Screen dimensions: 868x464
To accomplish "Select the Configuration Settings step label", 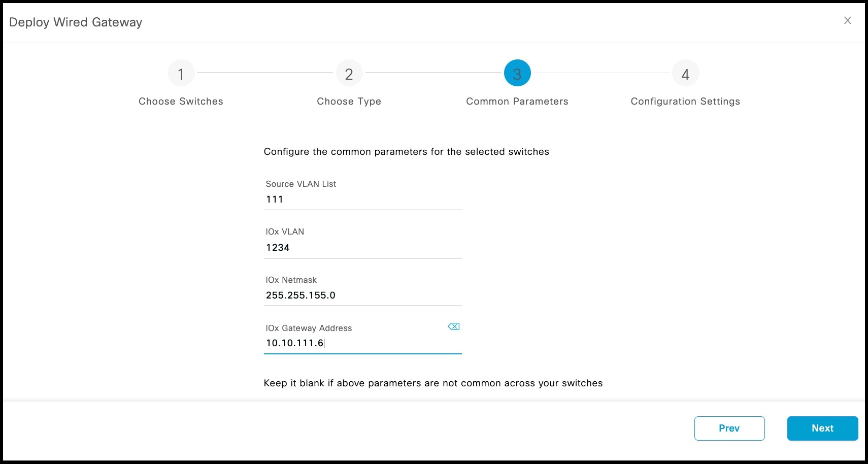I will point(685,101).
